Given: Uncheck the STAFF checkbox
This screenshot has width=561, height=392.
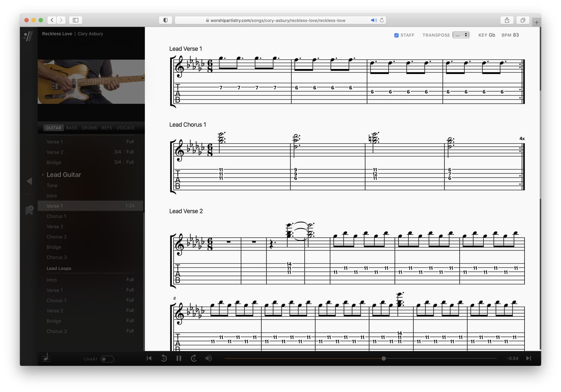Looking at the screenshot, I should (396, 35).
